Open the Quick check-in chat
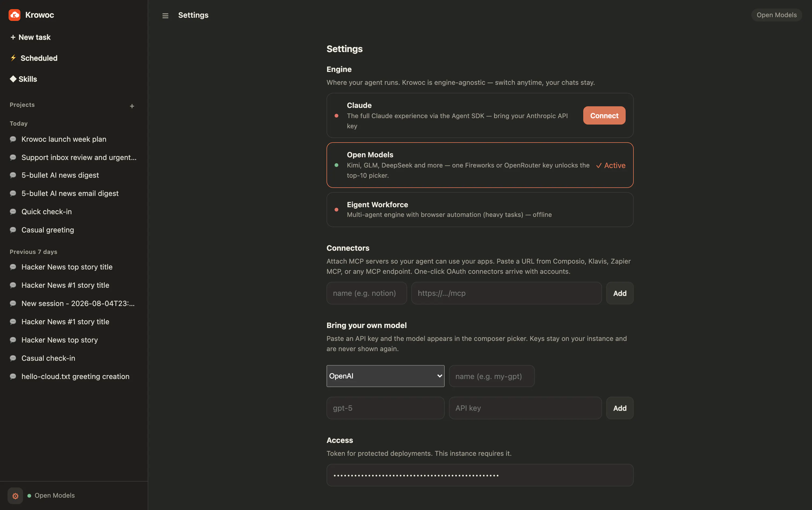 tap(46, 212)
